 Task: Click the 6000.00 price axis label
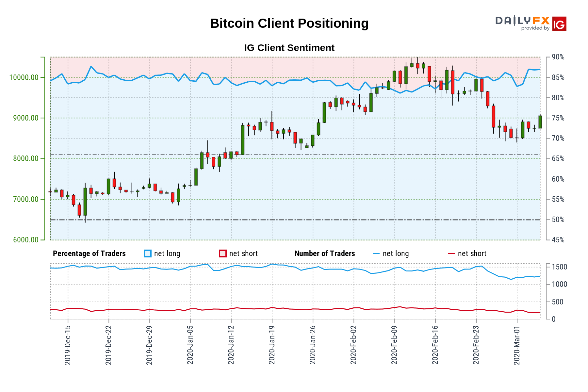25,240
